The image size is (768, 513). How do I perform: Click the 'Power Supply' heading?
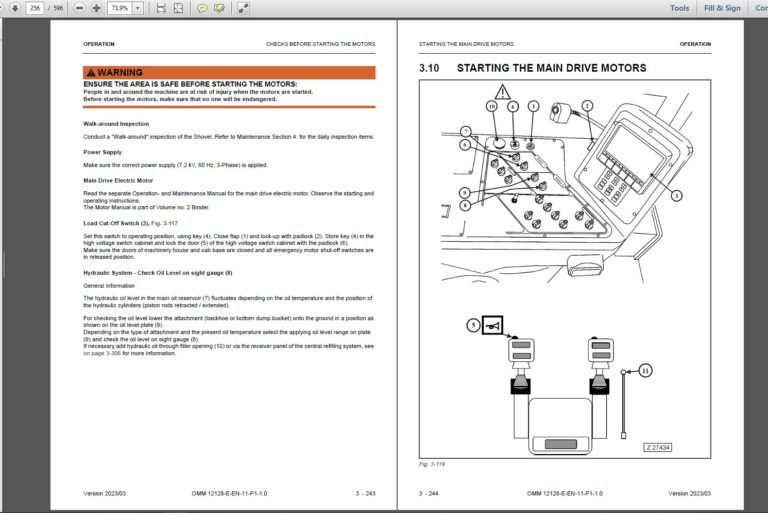click(102, 152)
